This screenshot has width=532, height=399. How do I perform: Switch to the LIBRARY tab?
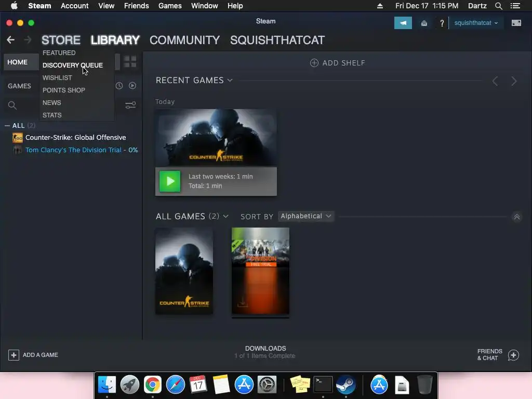coord(115,40)
